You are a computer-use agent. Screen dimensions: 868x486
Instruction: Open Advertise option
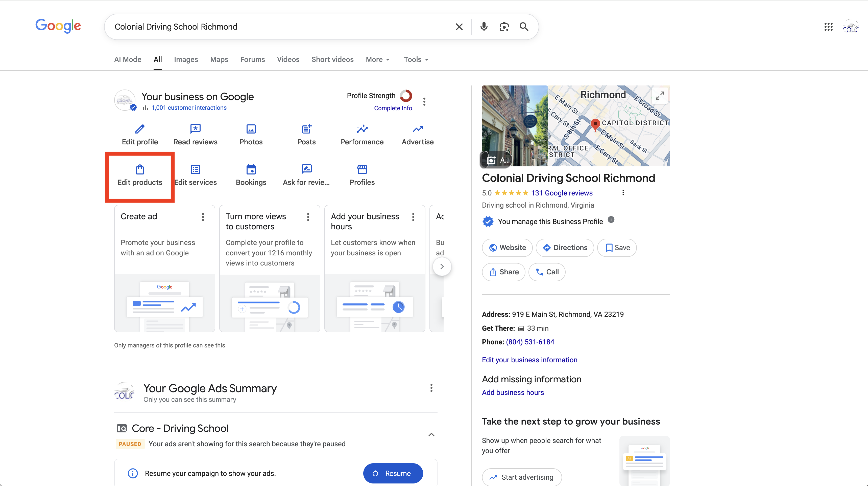pos(418,135)
